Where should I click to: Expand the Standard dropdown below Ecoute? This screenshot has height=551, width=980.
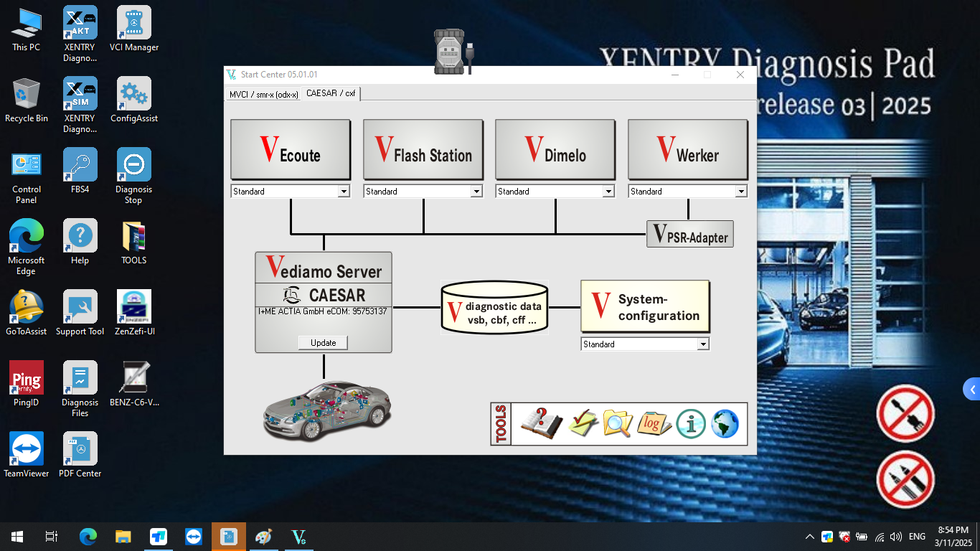point(344,191)
